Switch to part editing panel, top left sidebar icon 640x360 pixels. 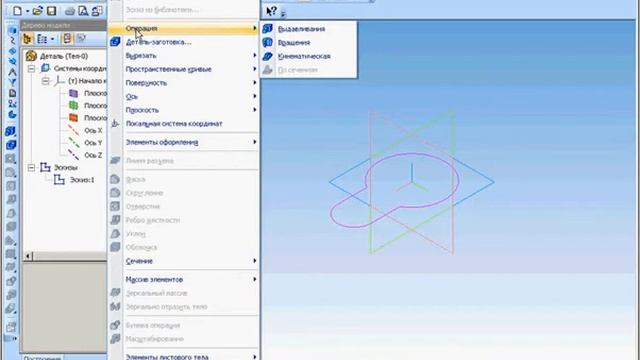click(x=12, y=30)
